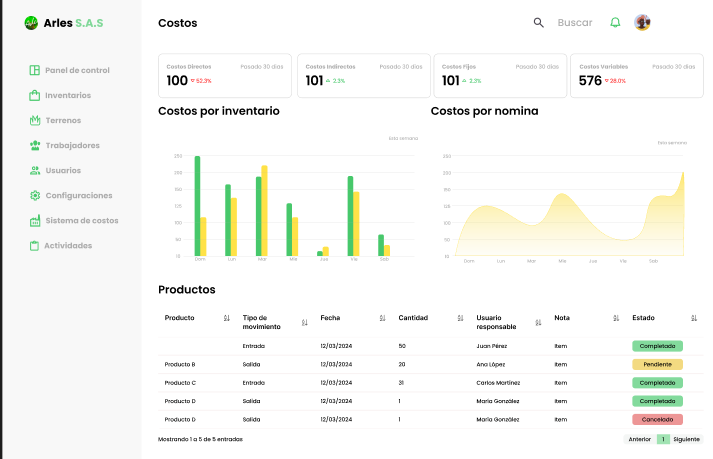Screen dimensions: 713x459
Task: Click the Actividades clipboard icon
Action: coord(34,245)
